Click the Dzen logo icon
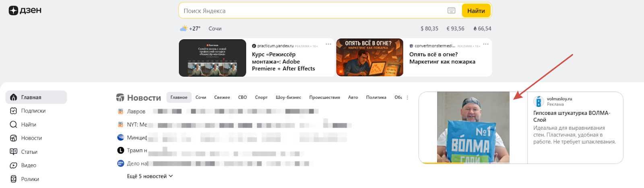Viewport: 644px width, 188px height. [13, 10]
